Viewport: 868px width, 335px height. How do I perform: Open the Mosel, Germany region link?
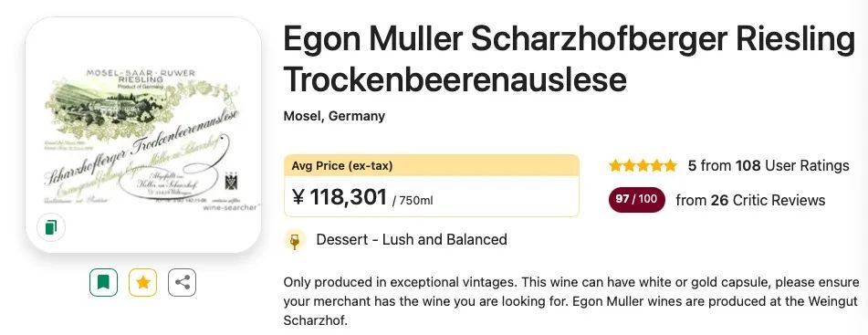tap(334, 116)
